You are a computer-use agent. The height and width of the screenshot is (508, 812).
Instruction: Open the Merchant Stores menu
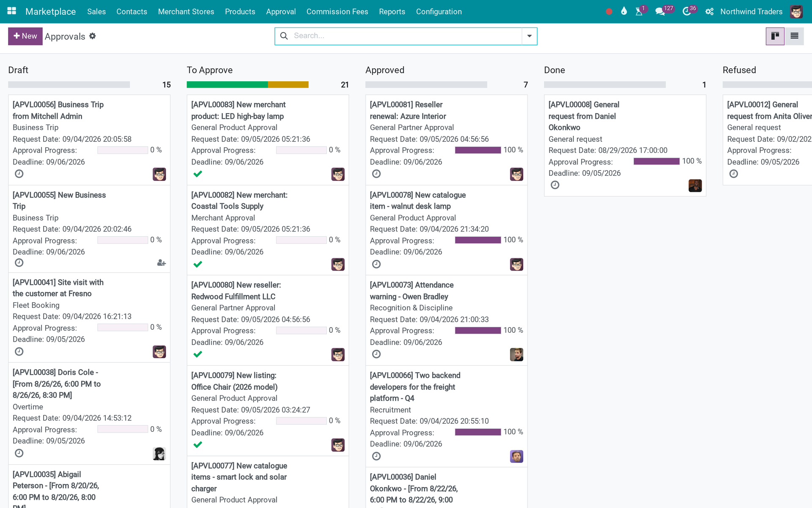click(x=186, y=11)
